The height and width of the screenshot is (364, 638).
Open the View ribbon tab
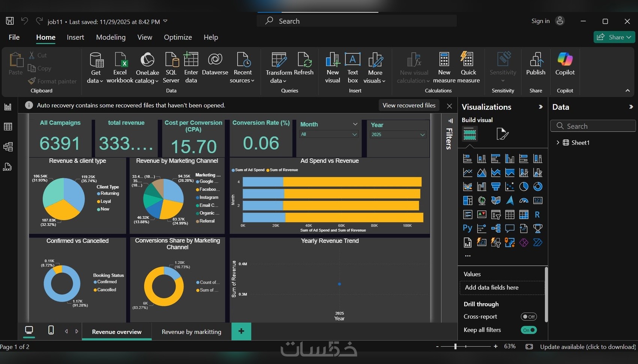tap(145, 37)
